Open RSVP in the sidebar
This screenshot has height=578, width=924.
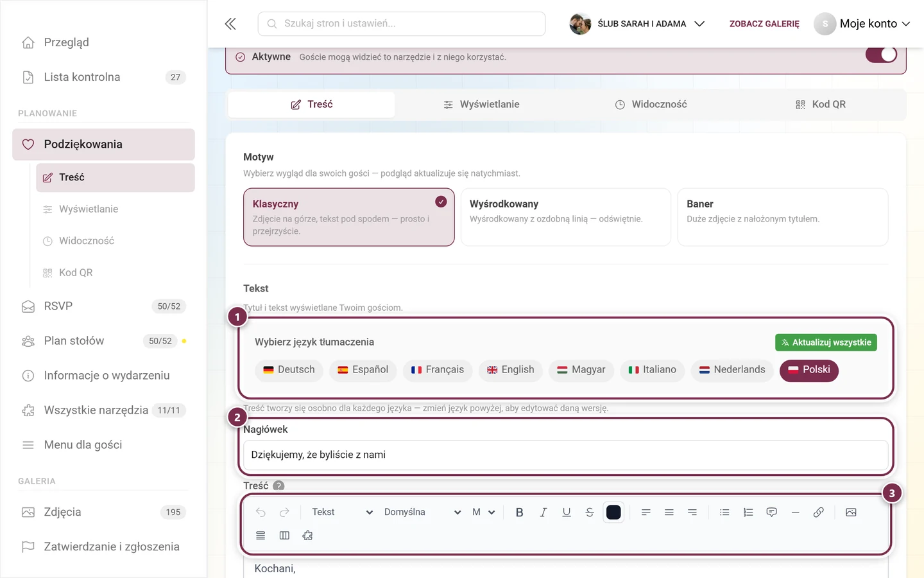[x=103, y=306]
